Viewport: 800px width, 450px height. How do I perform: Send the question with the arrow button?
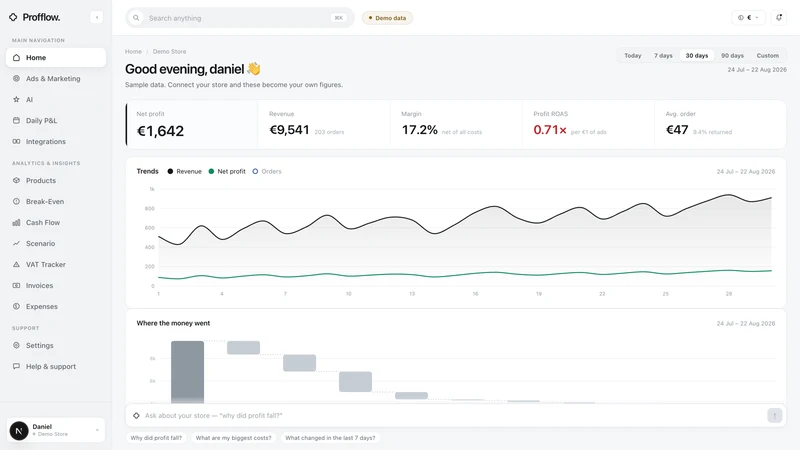point(774,415)
